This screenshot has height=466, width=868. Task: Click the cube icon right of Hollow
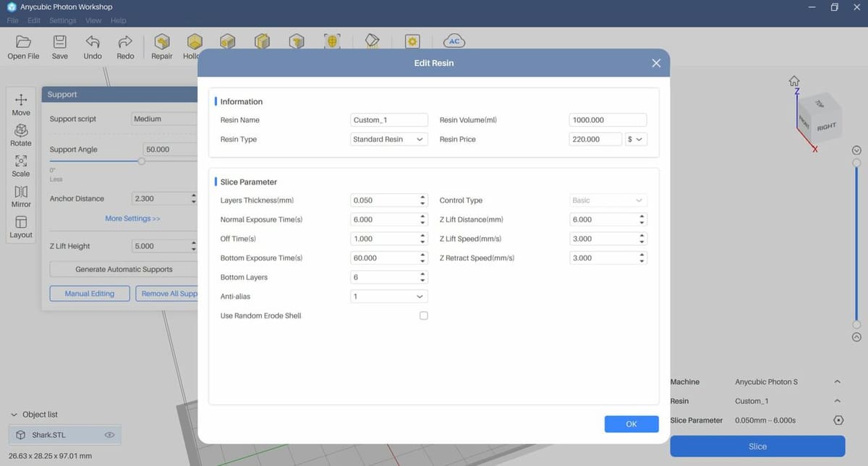[228, 41]
